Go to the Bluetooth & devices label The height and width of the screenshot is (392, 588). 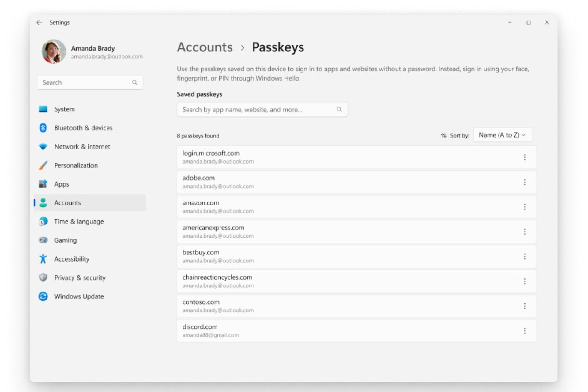[83, 128]
